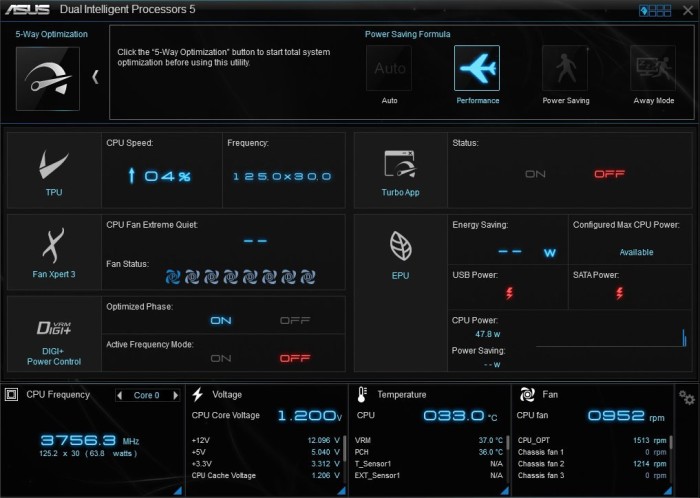The width and height of the screenshot is (700, 498).
Task: Click CPU Fan Extreme Quiet value
Action: click(x=255, y=241)
